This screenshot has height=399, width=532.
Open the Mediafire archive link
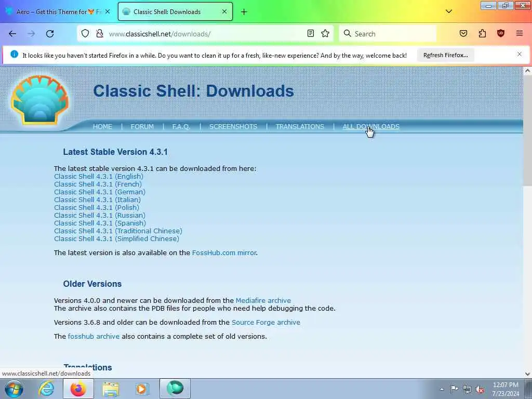coord(263,301)
